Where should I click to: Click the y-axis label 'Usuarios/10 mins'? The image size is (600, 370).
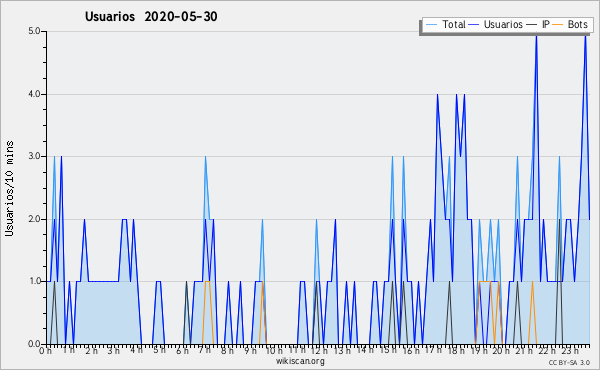9,188
